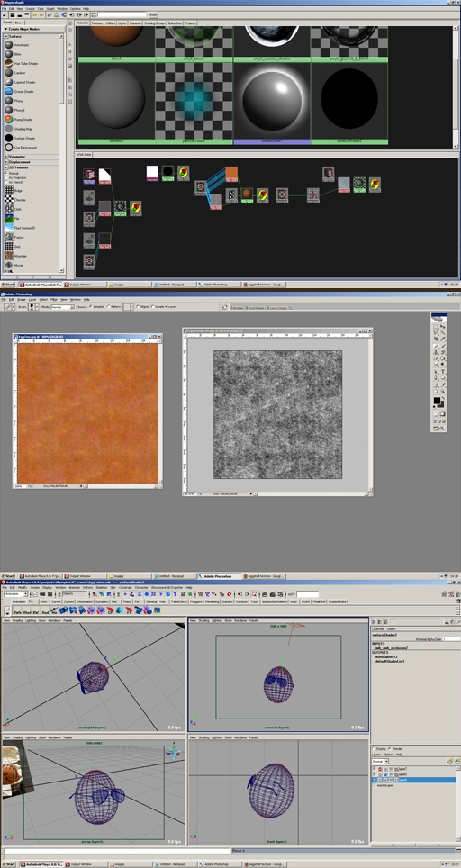Switch to the Textures tab in Hypershade
Image resolution: width=461 pixels, height=868 pixels.
pyautogui.click(x=97, y=23)
